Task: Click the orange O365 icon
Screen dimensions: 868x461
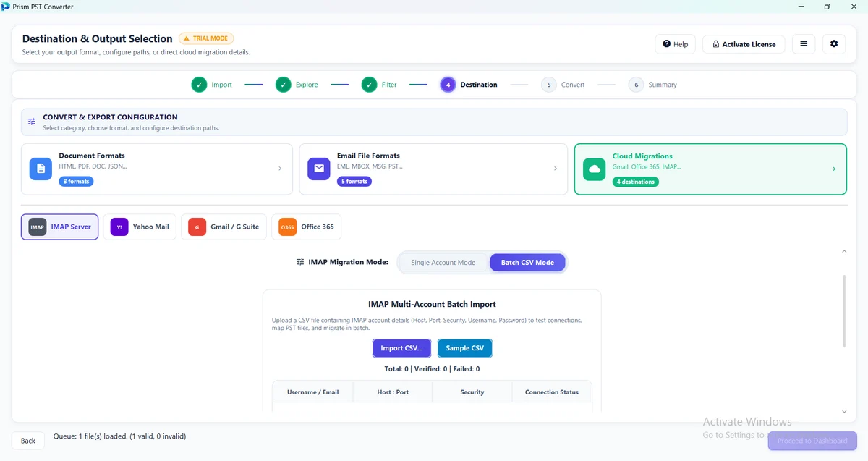Action: tap(288, 227)
